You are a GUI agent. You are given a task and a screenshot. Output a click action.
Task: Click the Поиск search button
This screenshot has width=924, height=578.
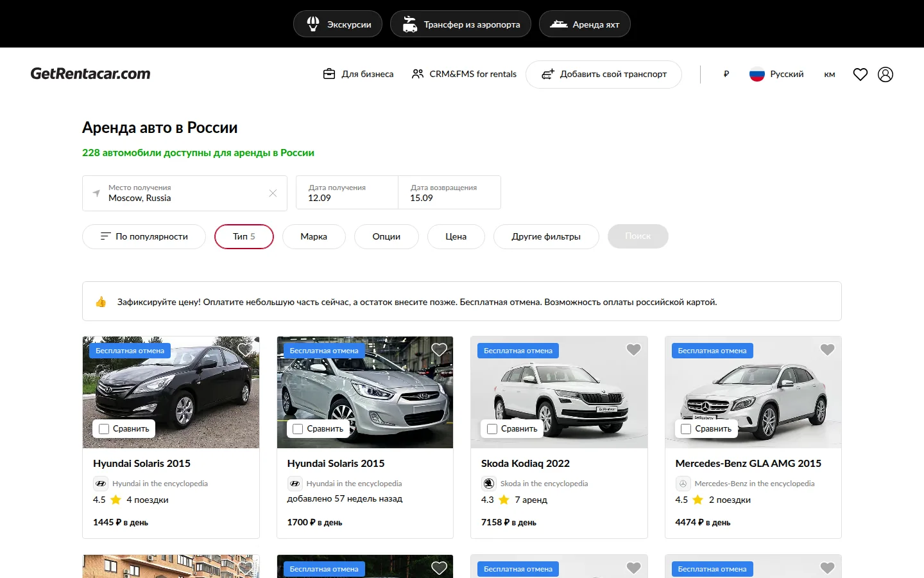click(x=638, y=236)
